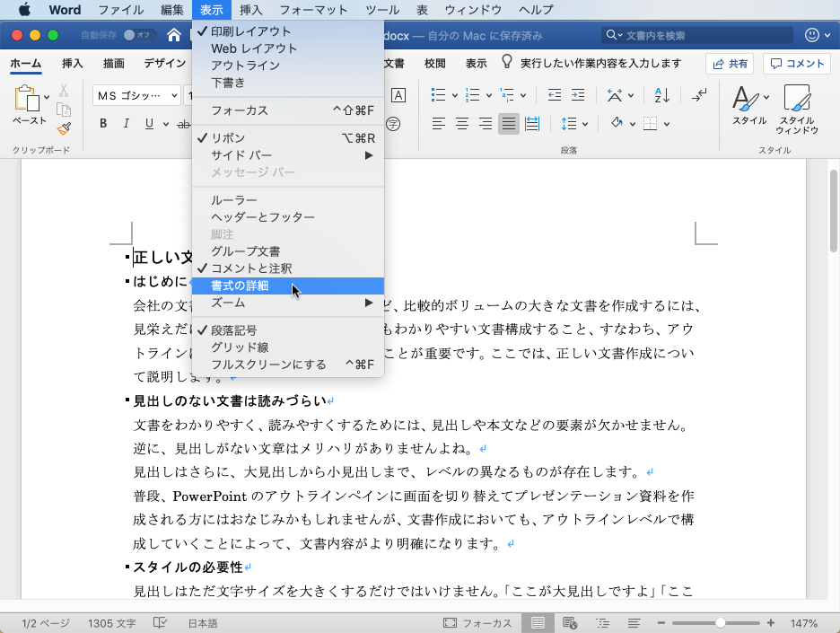Open the underline style dropdown arrow
840x633 pixels.
[165, 124]
